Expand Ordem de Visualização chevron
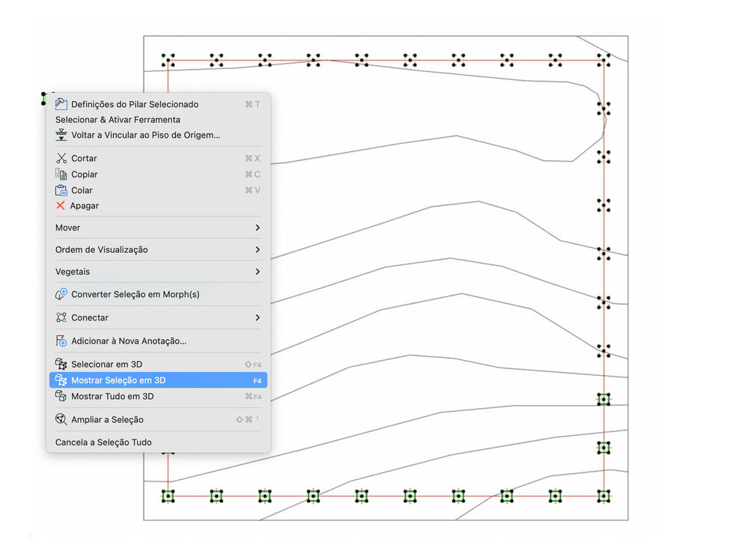748x560 pixels. (x=258, y=249)
